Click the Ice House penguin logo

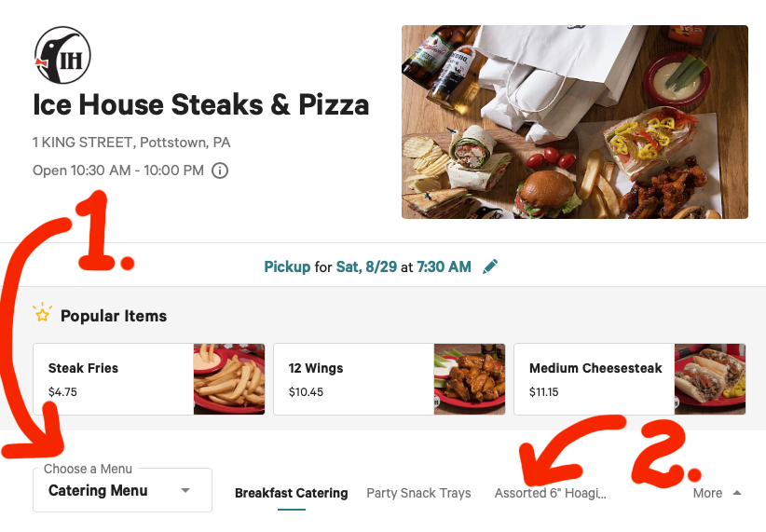coord(62,55)
